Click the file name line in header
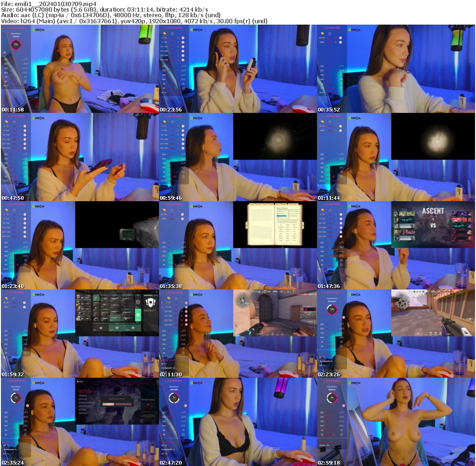The image size is (476, 466). tap(49, 4)
